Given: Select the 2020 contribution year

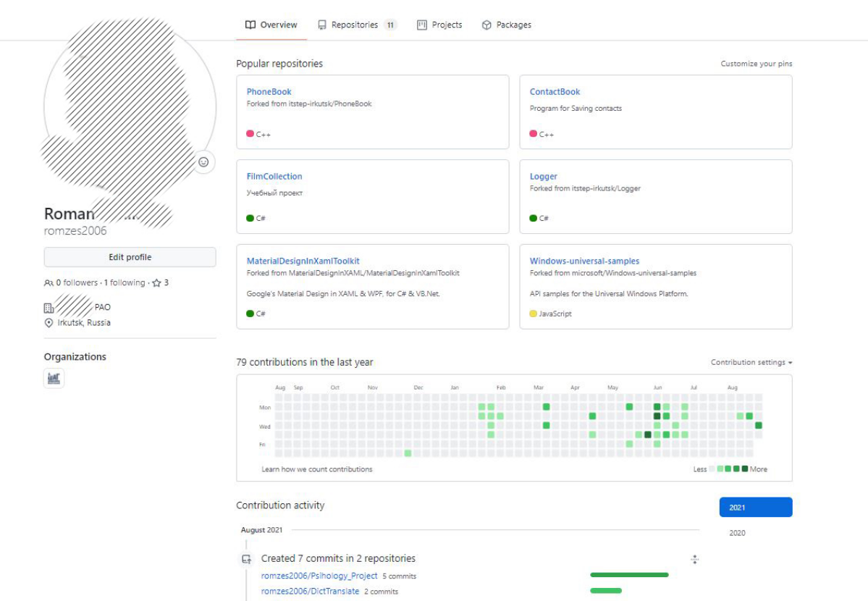Looking at the screenshot, I should [x=737, y=533].
